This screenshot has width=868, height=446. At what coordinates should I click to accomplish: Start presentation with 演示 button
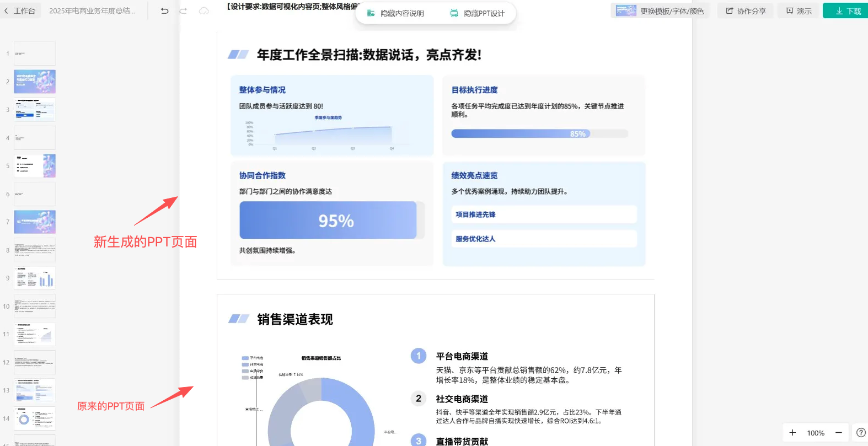point(799,11)
